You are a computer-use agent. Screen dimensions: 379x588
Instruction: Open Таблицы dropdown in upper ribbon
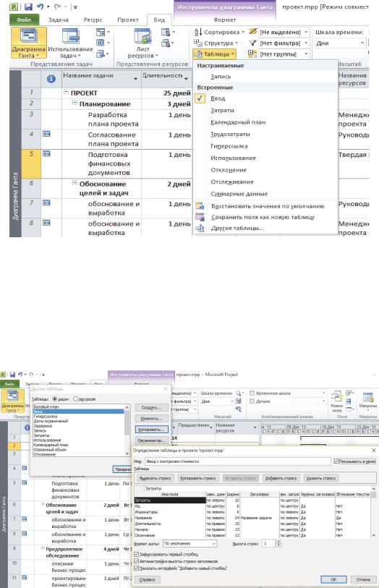pyautogui.click(x=214, y=54)
